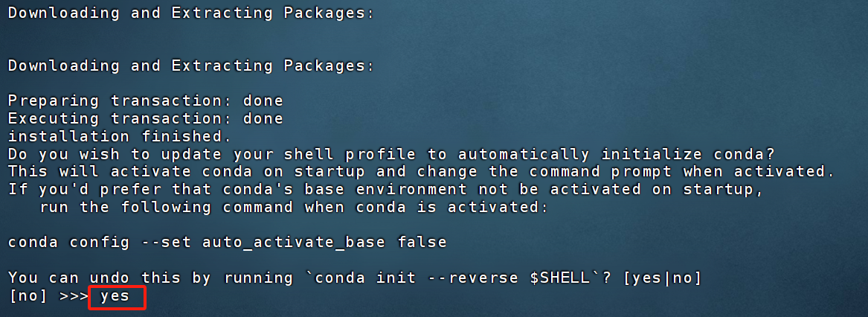Click the first 'Downloading and Extracting Packages:' line

[x=192, y=13]
